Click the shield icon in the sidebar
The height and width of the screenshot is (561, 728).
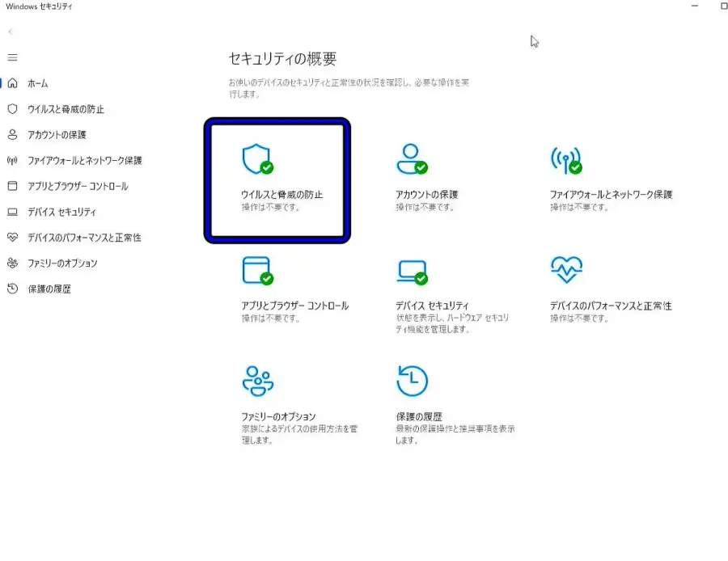pyautogui.click(x=12, y=108)
